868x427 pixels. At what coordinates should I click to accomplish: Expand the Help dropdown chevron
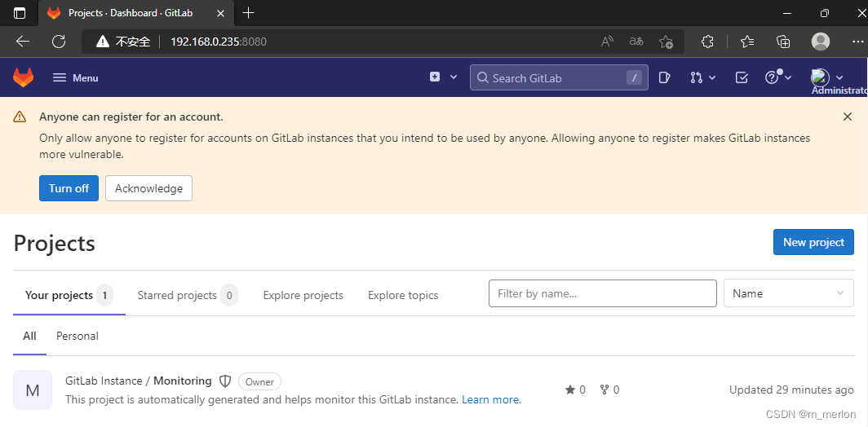[x=788, y=78]
